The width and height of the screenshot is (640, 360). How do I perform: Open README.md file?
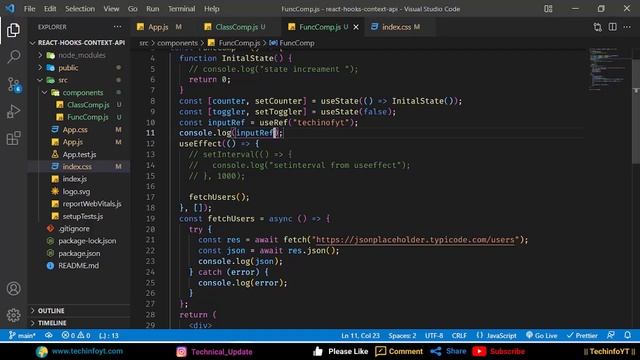coord(78,265)
